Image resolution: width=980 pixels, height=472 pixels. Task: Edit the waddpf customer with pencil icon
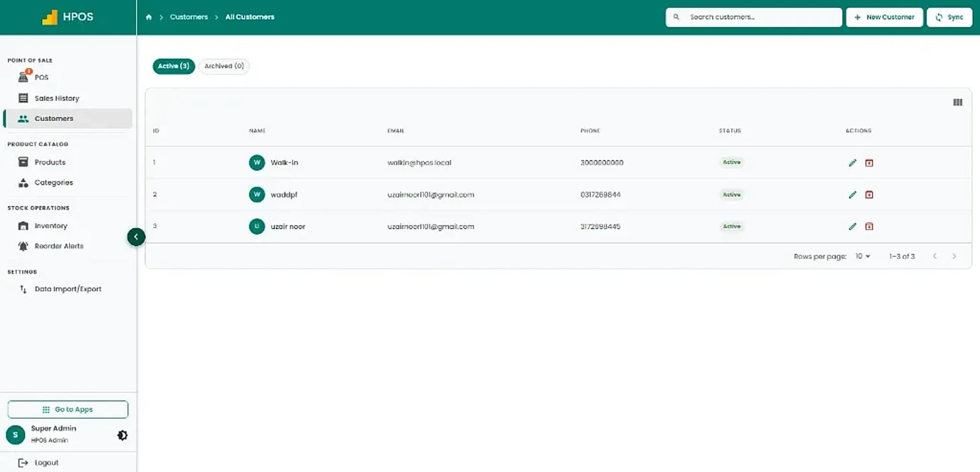coord(852,195)
